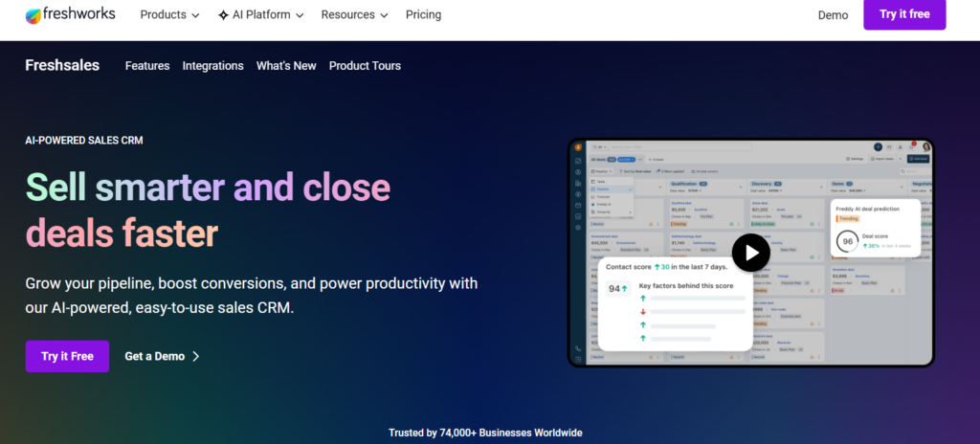Click the Add deal button in preview

(x=918, y=159)
